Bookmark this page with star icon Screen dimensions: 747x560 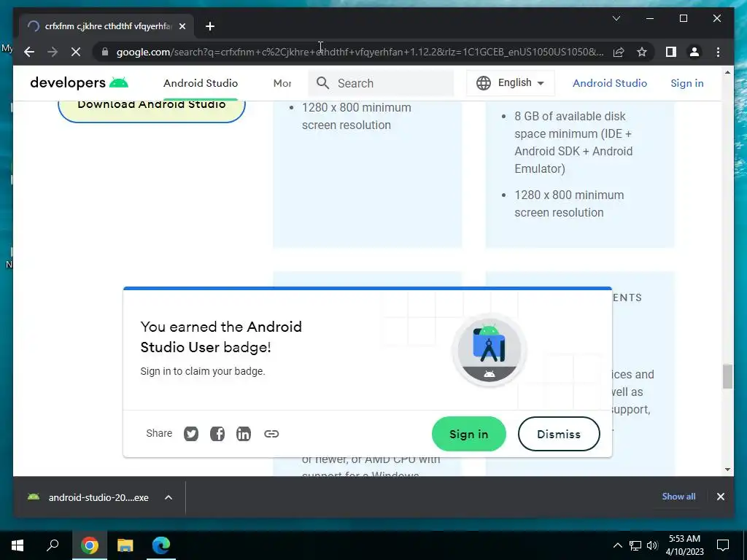click(642, 52)
